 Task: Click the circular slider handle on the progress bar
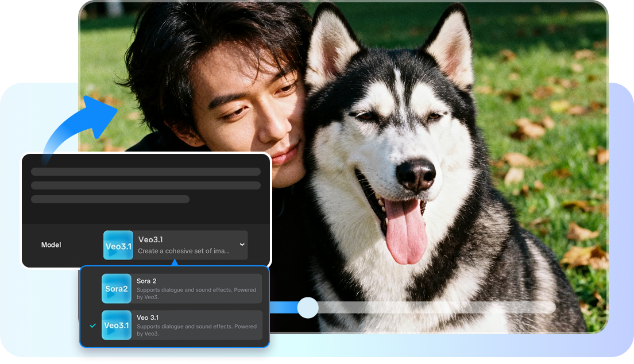[308, 308]
